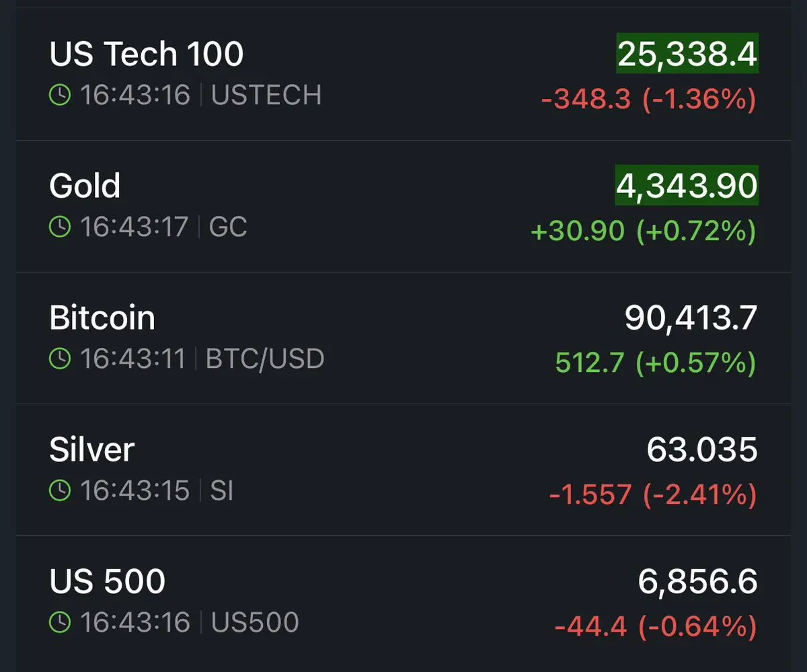Click the US500 ticker symbol

[x=255, y=623]
